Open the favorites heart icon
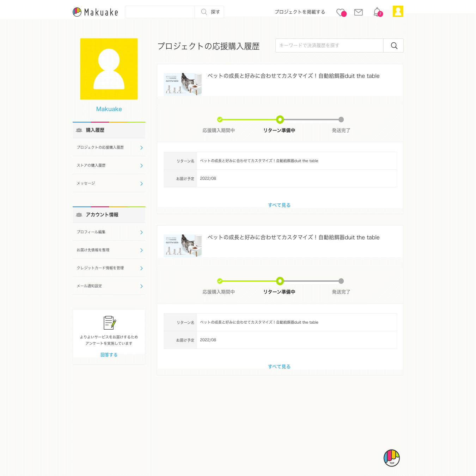The image size is (476, 476). coord(340,12)
